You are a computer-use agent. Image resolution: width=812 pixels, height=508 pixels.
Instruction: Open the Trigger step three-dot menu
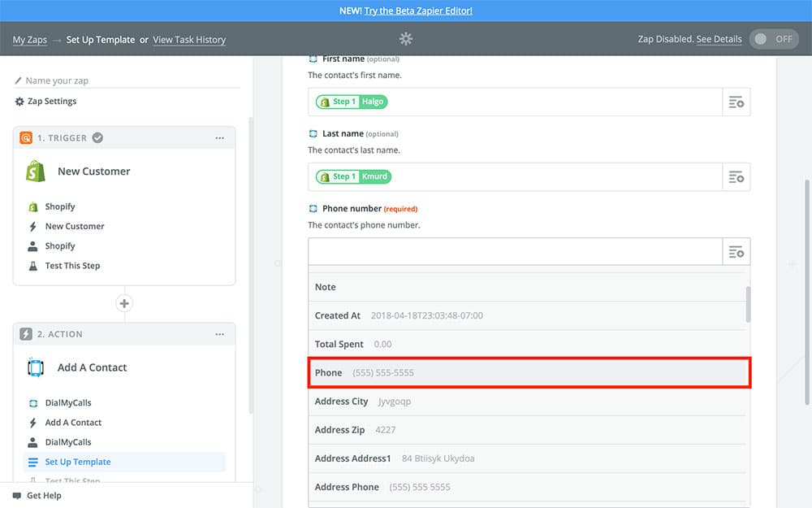[x=219, y=138]
